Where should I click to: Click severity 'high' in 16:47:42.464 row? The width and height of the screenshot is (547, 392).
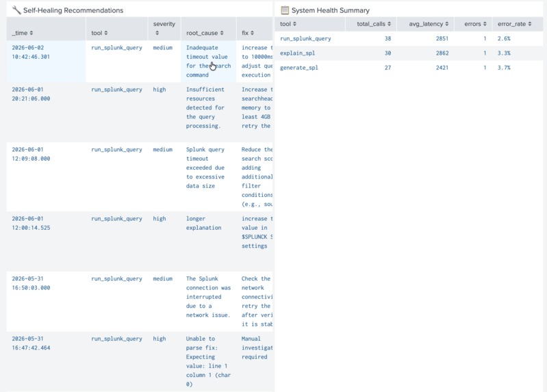(x=160, y=338)
